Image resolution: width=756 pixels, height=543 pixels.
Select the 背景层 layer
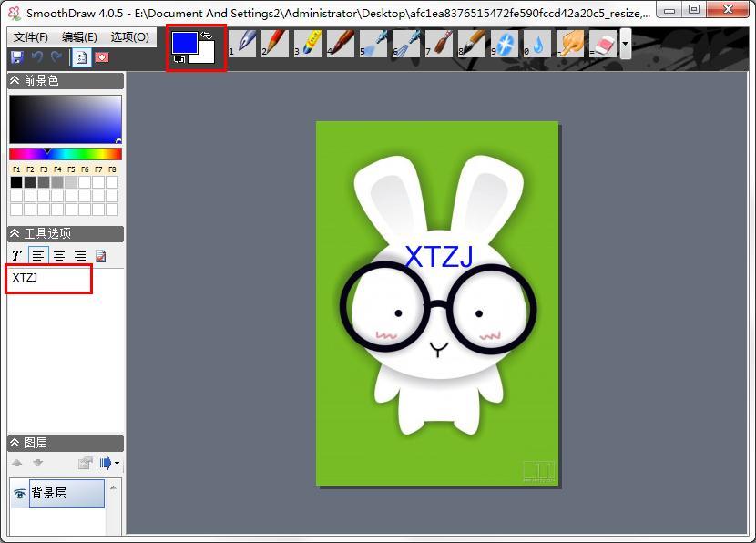(67, 493)
